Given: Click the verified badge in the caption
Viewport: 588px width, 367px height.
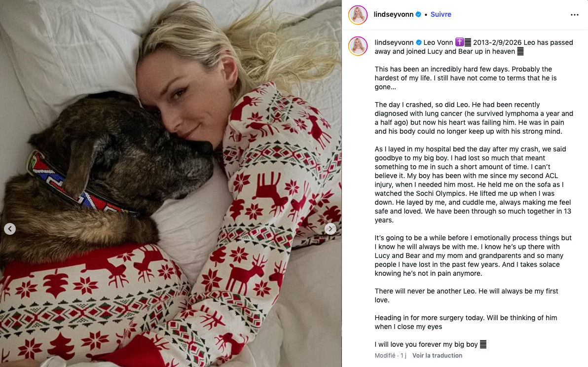Looking at the screenshot, I should click(418, 42).
